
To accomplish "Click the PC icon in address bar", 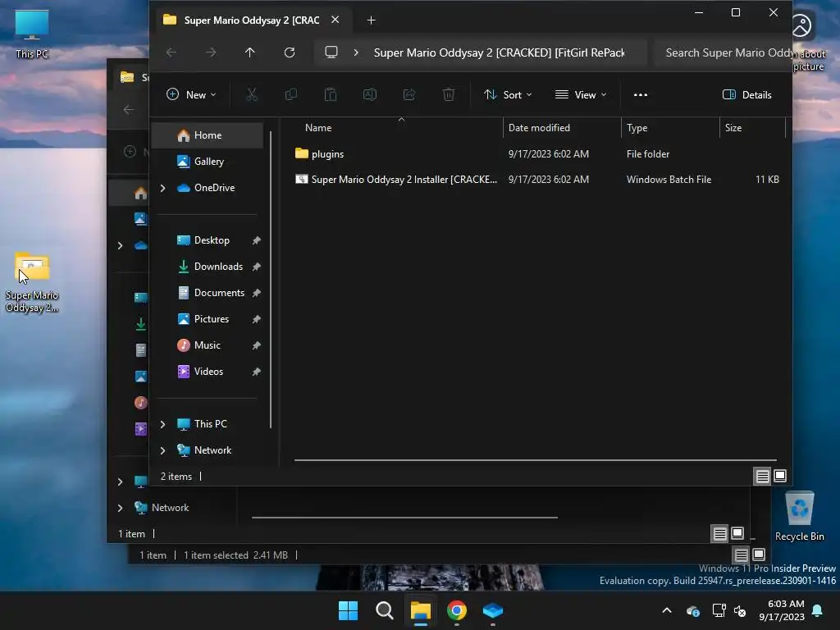I will tap(331, 52).
